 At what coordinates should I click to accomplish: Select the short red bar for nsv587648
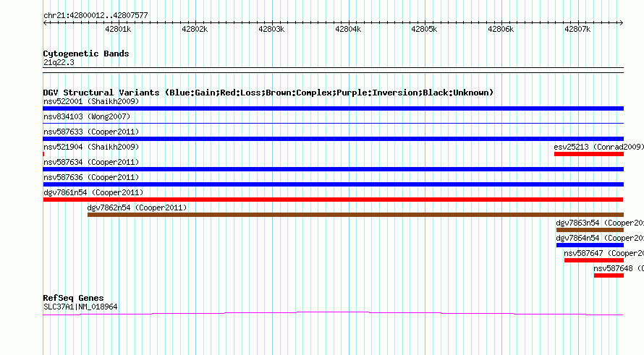609,275
